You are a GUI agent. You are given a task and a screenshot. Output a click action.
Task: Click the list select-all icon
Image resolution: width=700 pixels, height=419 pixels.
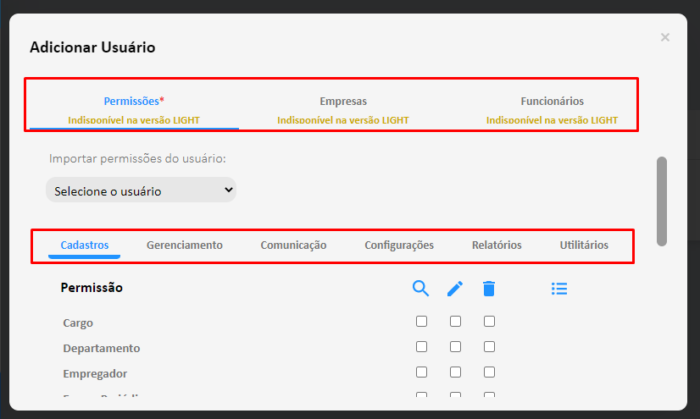click(x=559, y=289)
